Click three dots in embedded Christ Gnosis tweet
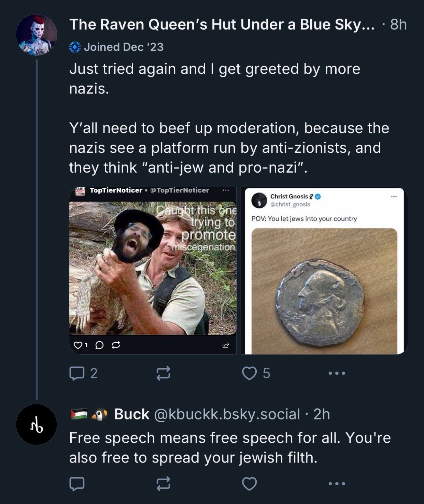 point(394,196)
